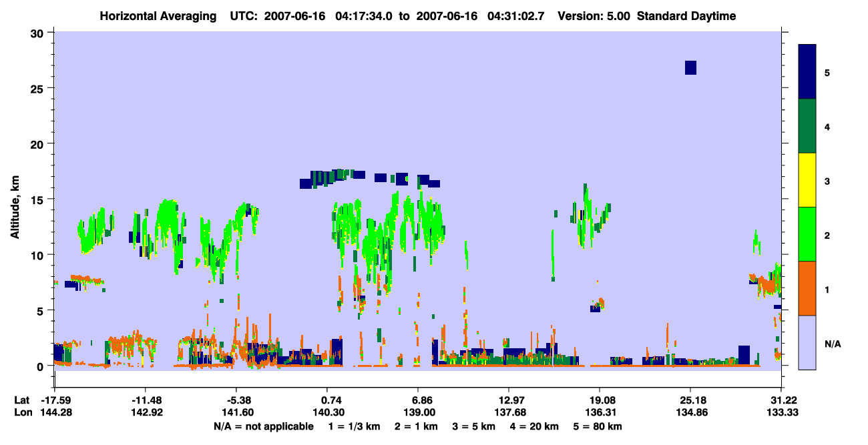Click the colorbar label '4'
Screen dimensions: 868x445
click(827, 126)
